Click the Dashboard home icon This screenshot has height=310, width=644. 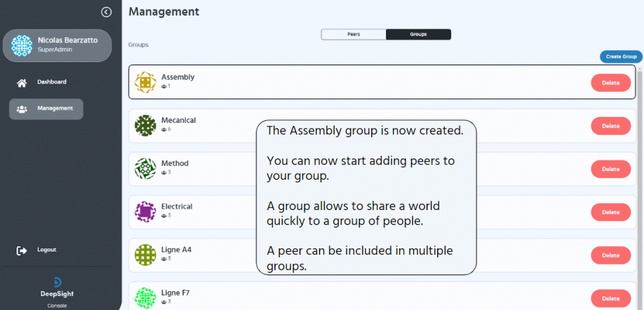coord(22,83)
